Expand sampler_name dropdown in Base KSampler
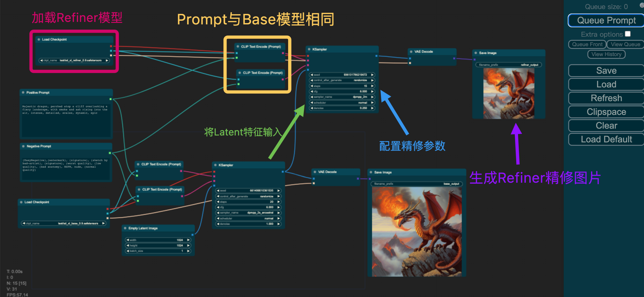Viewport: 644px width, 297px height. (x=248, y=213)
